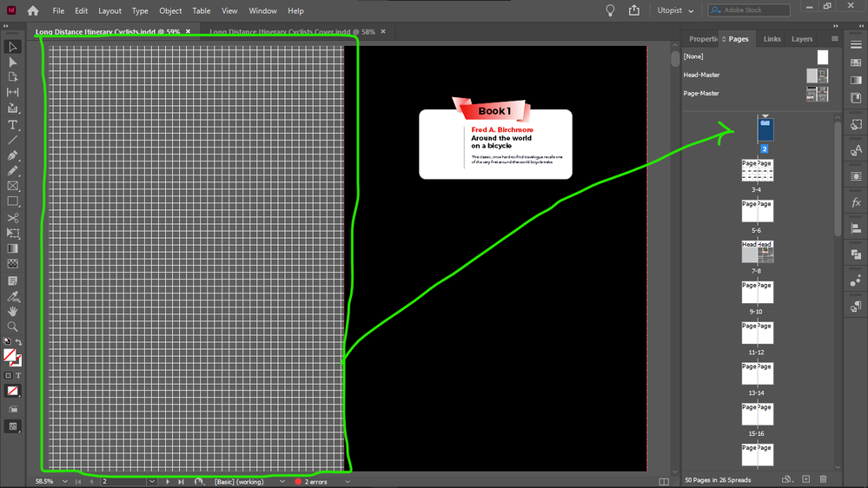Image resolution: width=868 pixels, height=488 pixels.
Task: Go to the next page
Action: coord(167,482)
